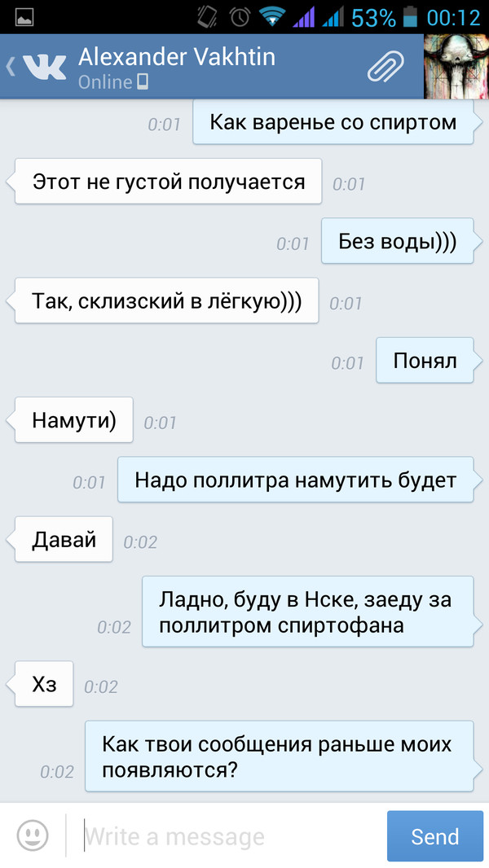Open Alexander Vakhtin's profile avatar

click(x=456, y=67)
